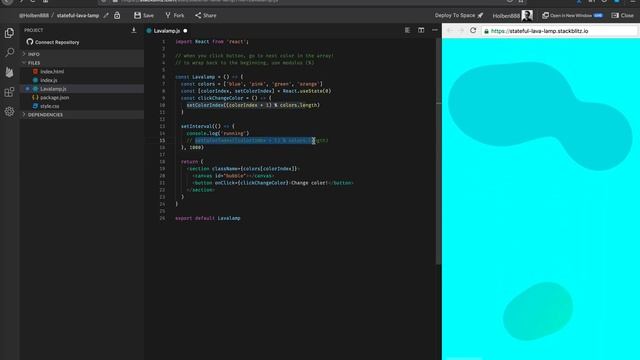The height and width of the screenshot is (360, 640).
Task: Toggle the project privacy lock icon
Action: tap(117, 16)
